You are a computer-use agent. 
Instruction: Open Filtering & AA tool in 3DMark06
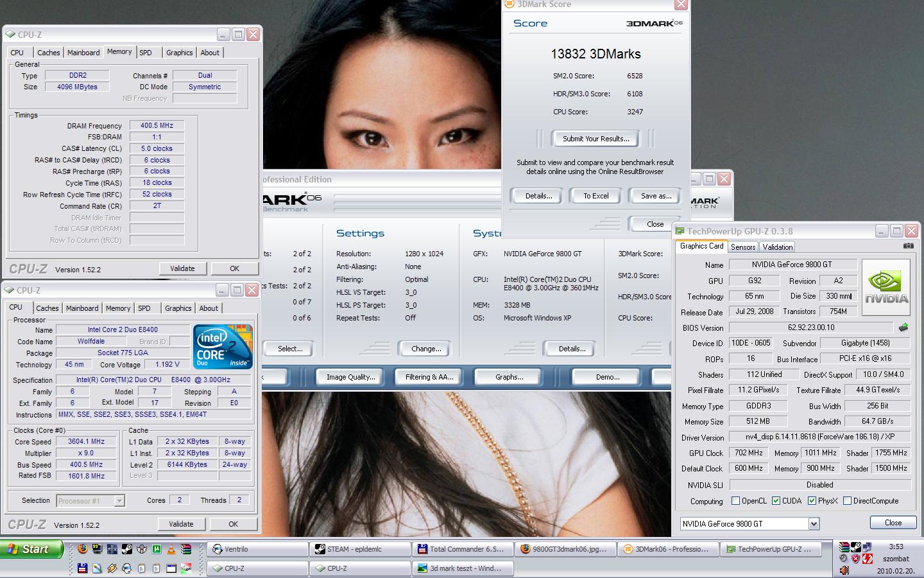[x=429, y=377]
